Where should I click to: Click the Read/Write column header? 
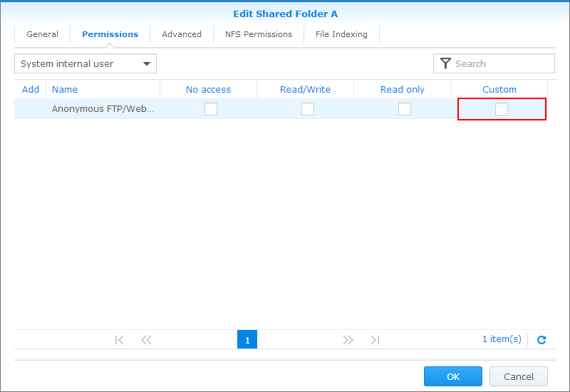click(306, 90)
